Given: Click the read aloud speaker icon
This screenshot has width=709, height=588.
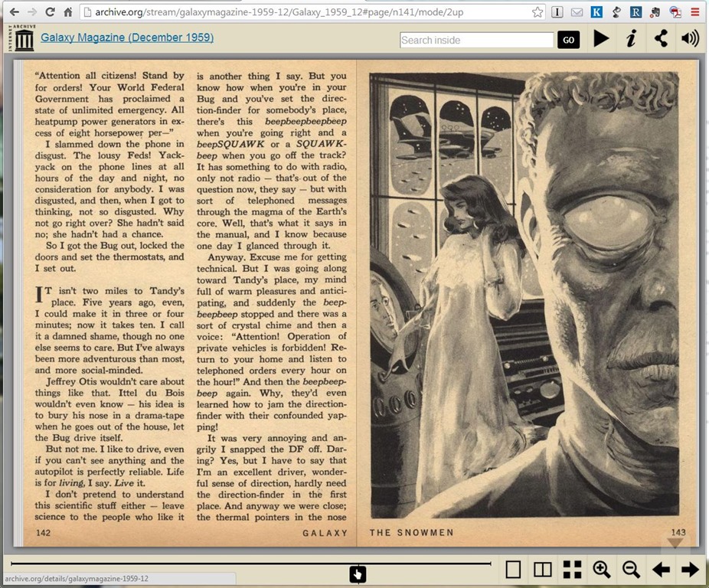Looking at the screenshot, I should (x=690, y=39).
